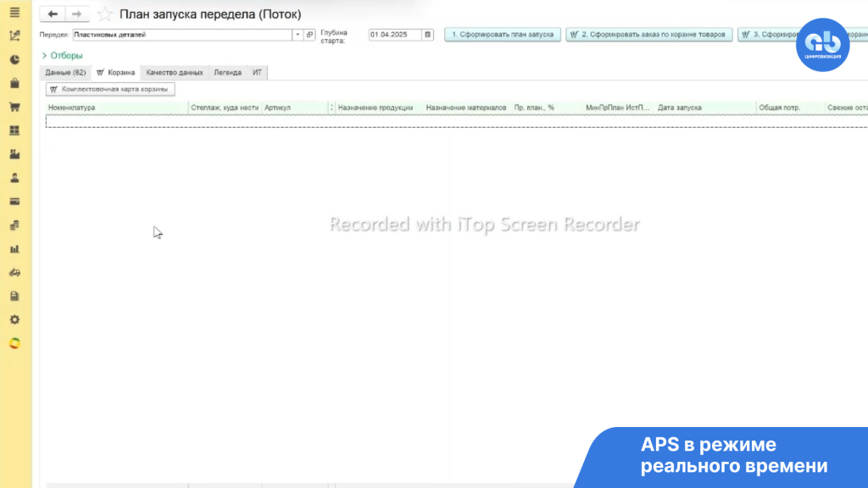Open the coin stacks section in sidebar

(x=15, y=225)
